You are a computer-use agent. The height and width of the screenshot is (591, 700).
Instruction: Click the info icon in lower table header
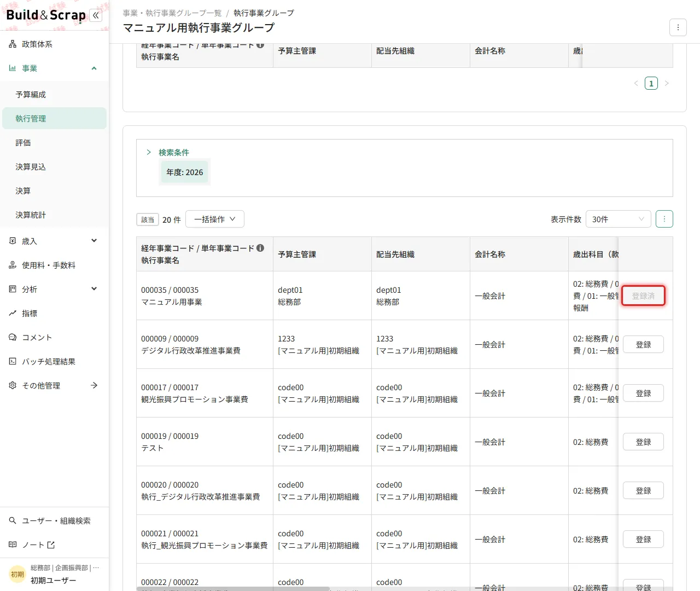click(260, 248)
